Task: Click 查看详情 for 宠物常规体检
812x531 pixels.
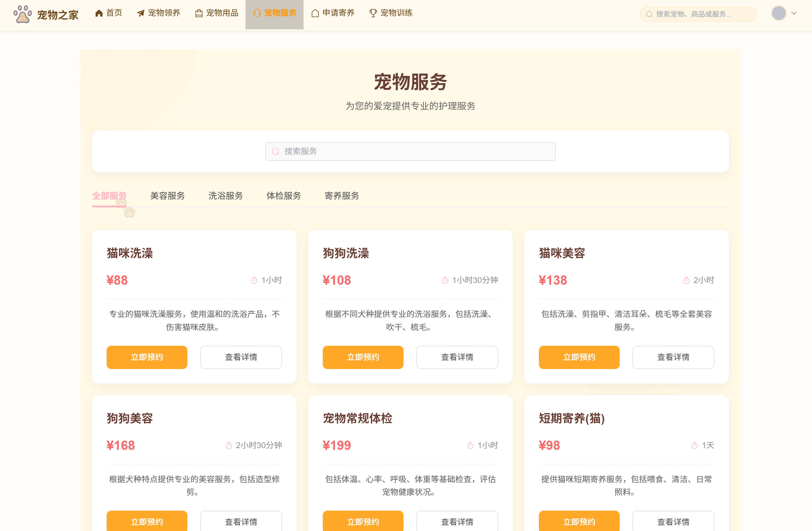Action: coord(457,521)
